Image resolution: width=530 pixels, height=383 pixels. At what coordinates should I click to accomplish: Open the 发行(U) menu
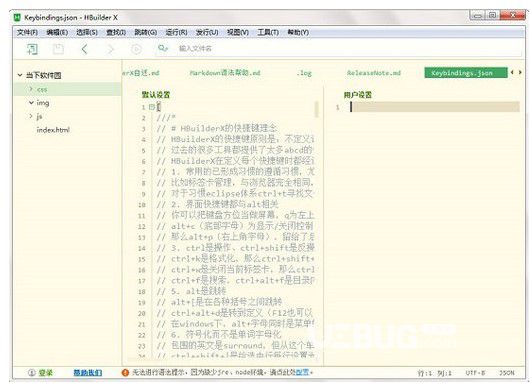207,32
